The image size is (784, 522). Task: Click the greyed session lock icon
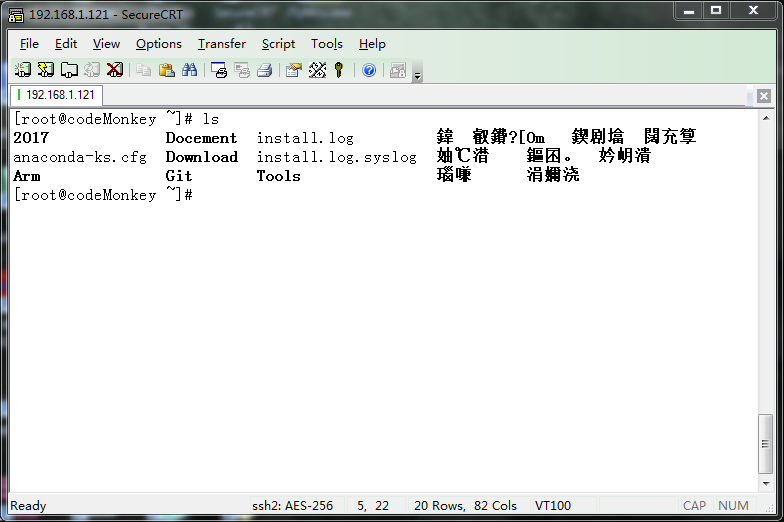tap(398, 70)
